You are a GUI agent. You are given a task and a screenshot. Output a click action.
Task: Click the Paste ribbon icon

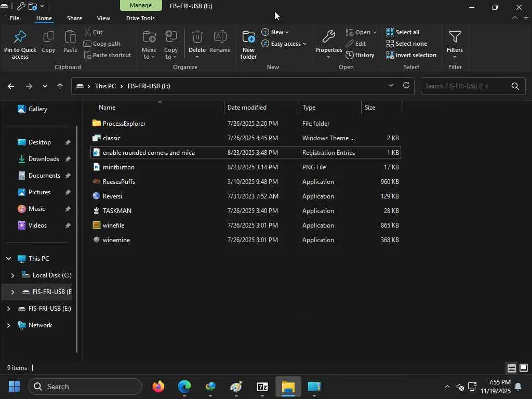tap(70, 37)
